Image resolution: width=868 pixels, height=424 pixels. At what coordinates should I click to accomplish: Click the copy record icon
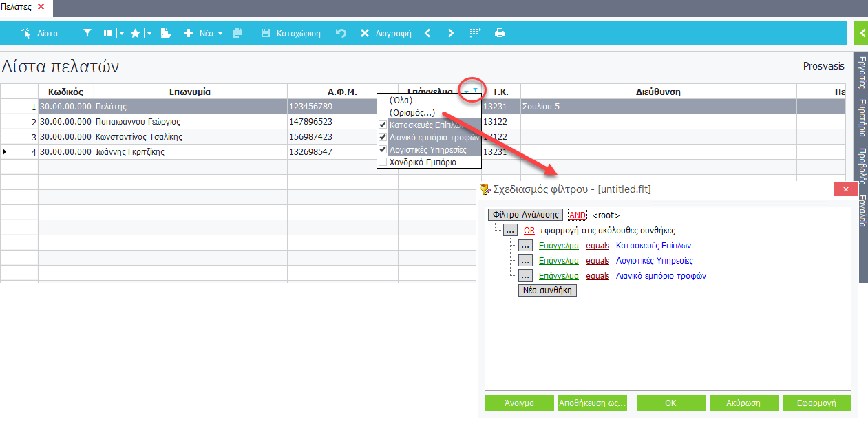click(x=237, y=33)
